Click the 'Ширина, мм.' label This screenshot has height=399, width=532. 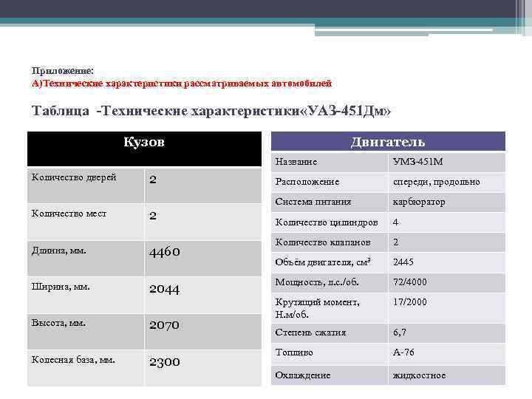[61, 287]
